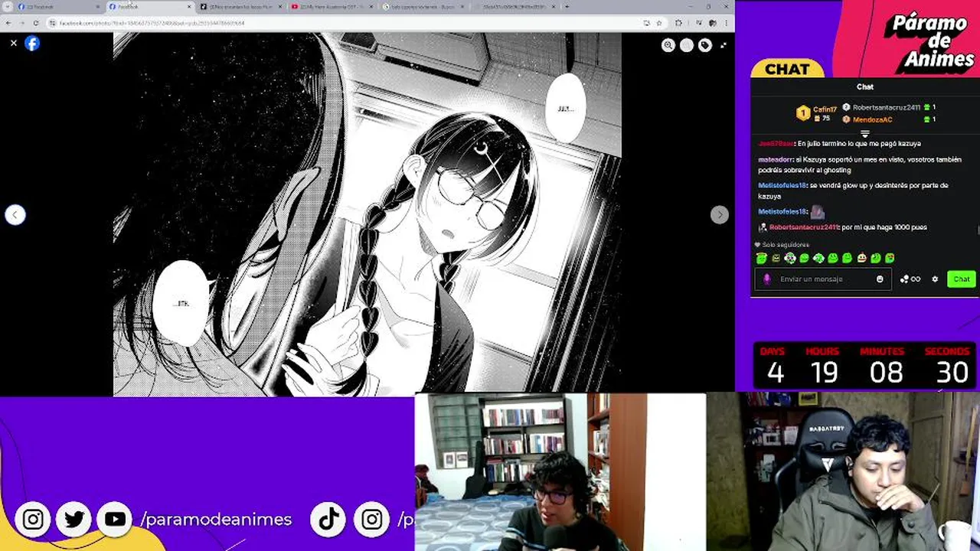Open the Chrome profile avatar
The image size is (980, 551).
711,23
